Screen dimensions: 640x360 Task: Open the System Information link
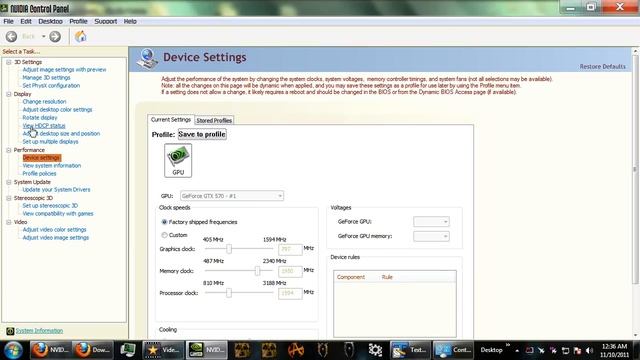point(39,331)
